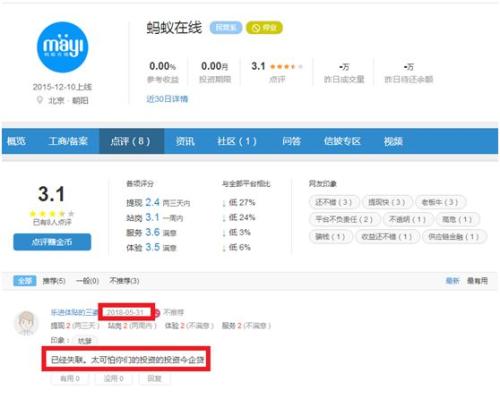Click the 低 6% comparison value

pyautogui.click(x=236, y=247)
